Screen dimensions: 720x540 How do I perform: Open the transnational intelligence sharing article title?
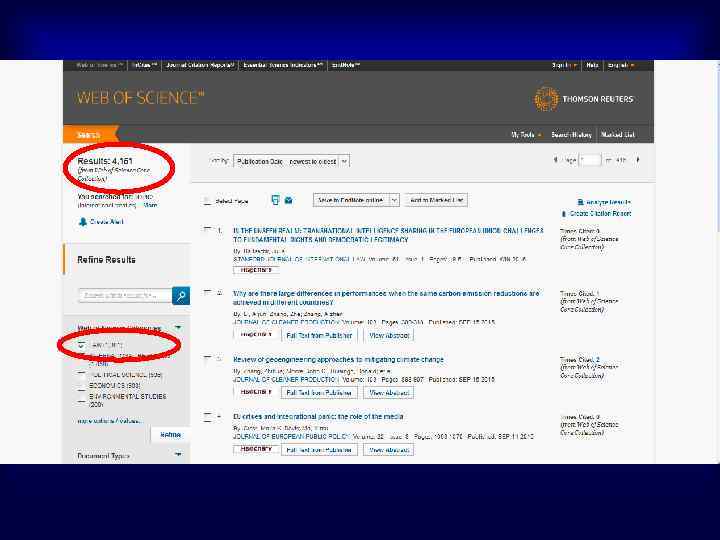click(388, 235)
